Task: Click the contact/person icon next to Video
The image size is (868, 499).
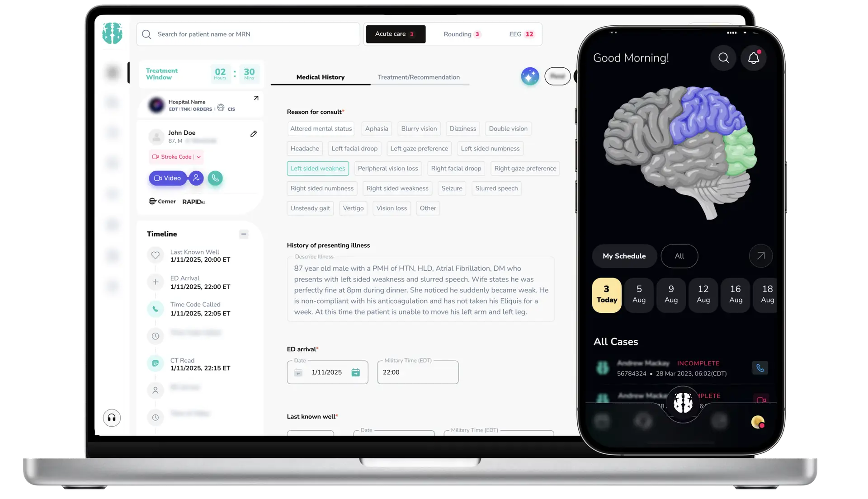Action: click(x=196, y=178)
